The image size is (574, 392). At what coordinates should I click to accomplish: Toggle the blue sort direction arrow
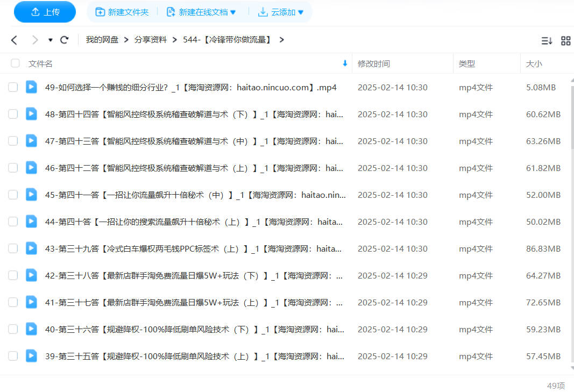344,63
